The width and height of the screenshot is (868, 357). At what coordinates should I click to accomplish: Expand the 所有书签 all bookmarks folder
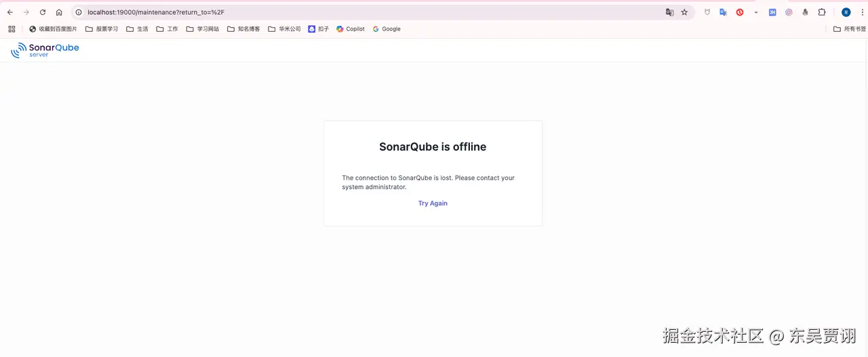pos(850,29)
